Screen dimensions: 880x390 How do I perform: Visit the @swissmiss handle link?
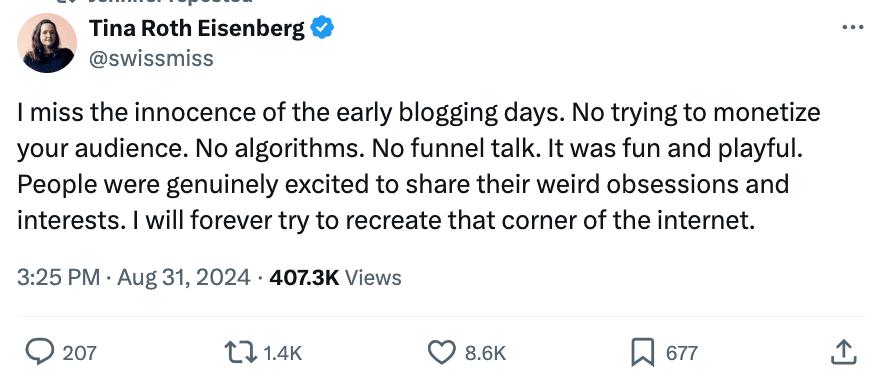pyautogui.click(x=152, y=58)
